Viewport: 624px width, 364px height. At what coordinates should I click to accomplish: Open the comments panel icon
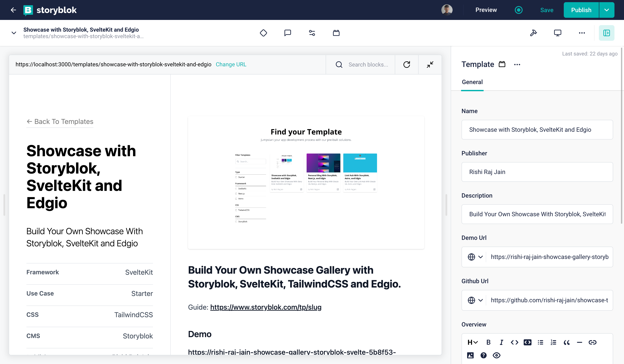coord(288,33)
